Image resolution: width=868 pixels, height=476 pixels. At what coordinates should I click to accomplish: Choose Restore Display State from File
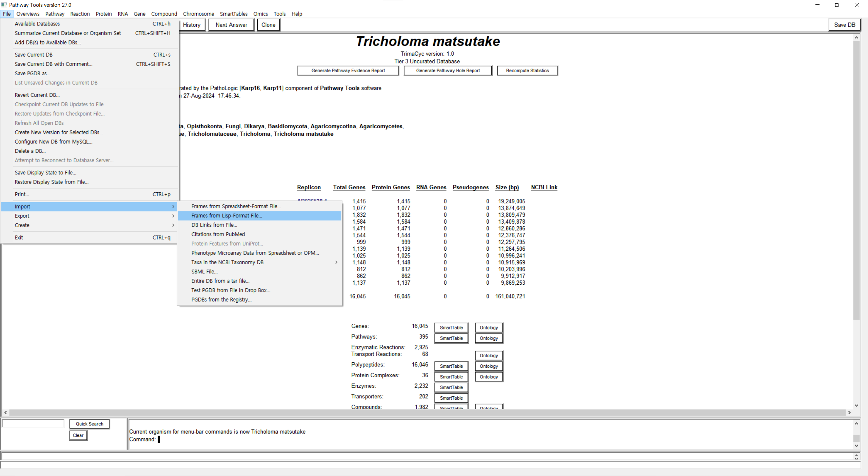[x=90, y=182]
